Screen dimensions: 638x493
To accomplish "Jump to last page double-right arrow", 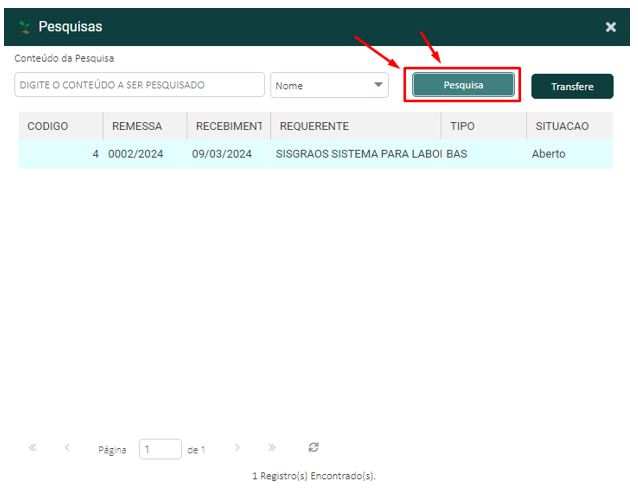I will click(272, 448).
